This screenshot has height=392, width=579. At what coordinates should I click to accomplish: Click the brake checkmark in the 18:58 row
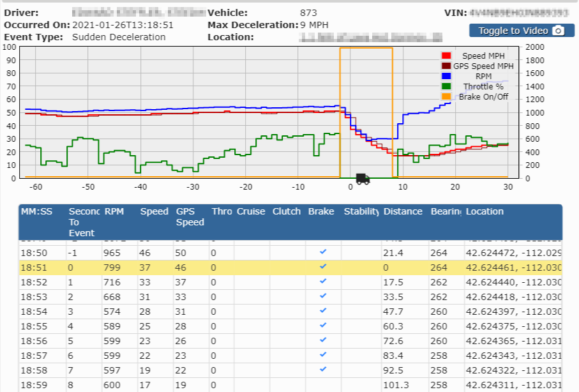click(323, 369)
